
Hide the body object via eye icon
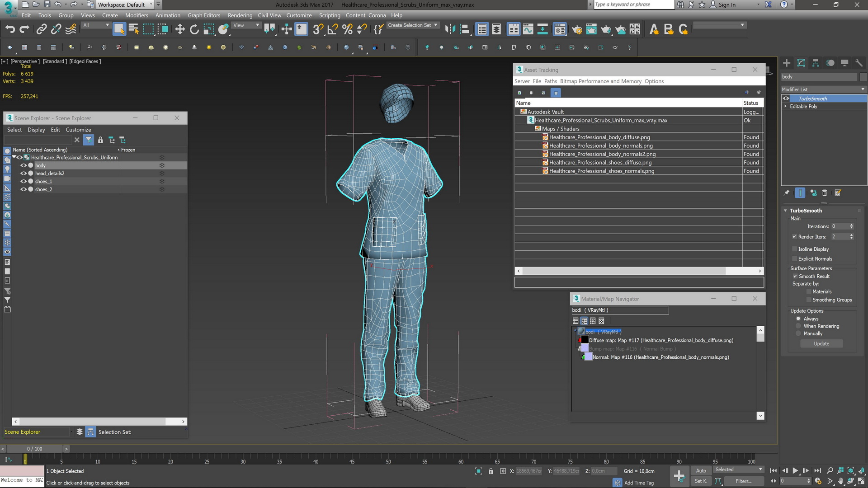point(24,165)
